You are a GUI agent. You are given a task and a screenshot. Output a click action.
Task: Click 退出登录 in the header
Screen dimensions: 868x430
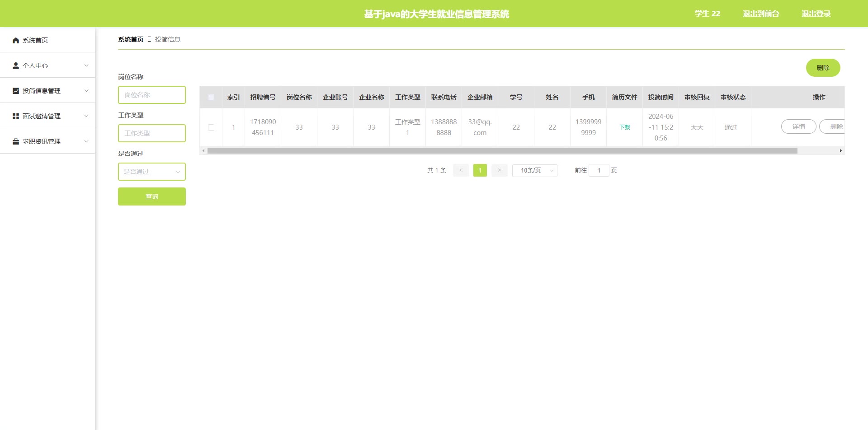pyautogui.click(x=816, y=14)
